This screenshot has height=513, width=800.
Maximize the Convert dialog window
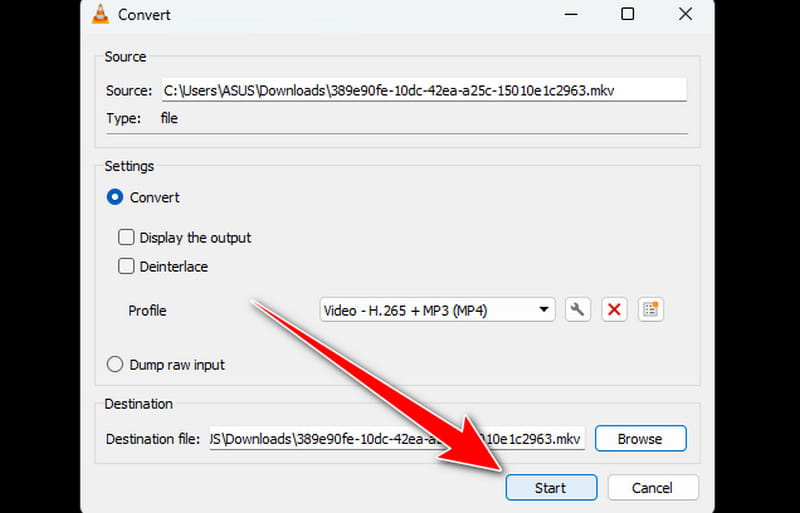coord(627,14)
